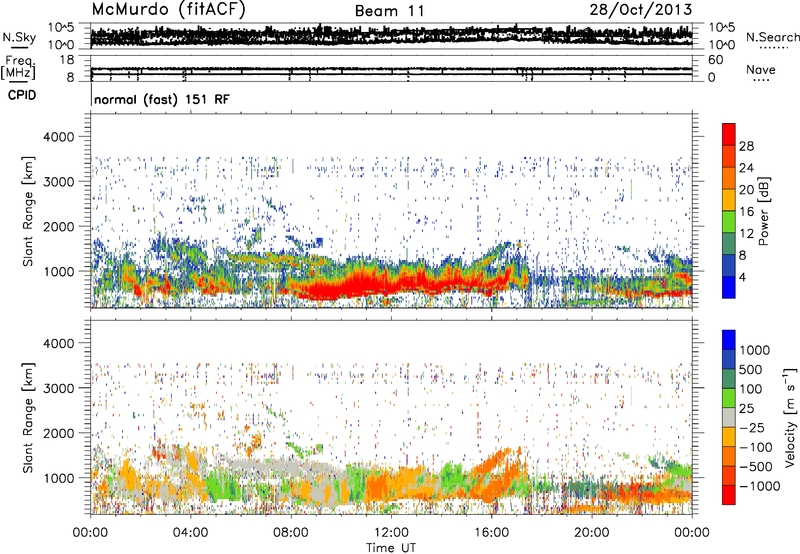Click the 'N.Search' legend label

click(772, 37)
